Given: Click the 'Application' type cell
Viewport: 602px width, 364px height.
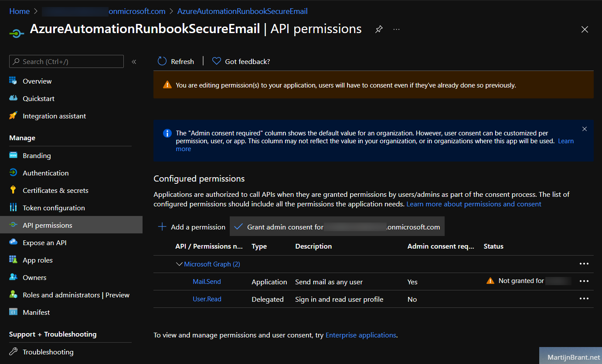Looking at the screenshot, I should pyautogui.click(x=269, y=282).
